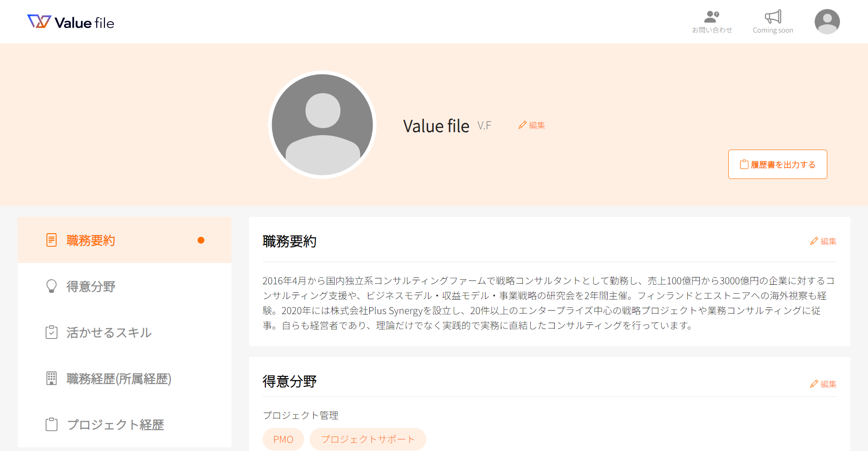
Task: Open 職務経歴(所属経歴) sidebar item
Action: tap(124, 378)
